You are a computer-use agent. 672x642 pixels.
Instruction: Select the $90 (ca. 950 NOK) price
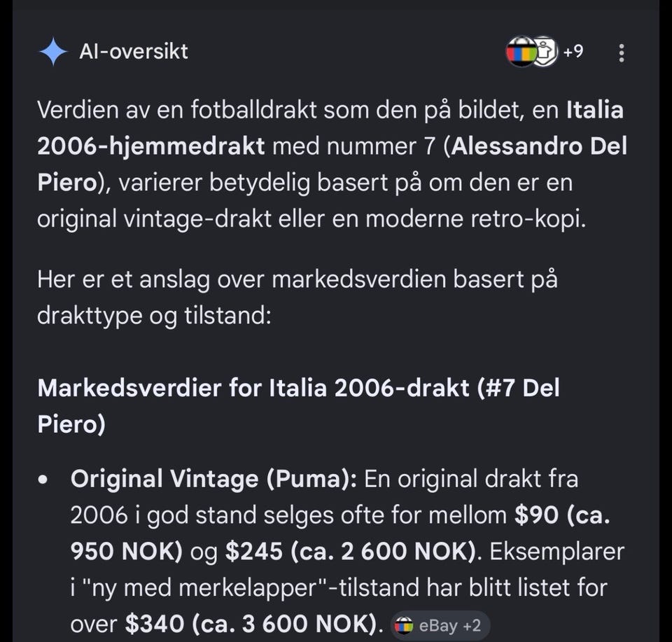(340, 533)
